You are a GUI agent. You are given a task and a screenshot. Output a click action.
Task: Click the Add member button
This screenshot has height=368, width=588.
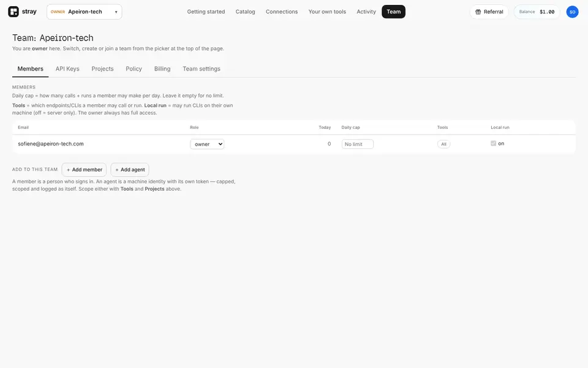coord(84,170)
